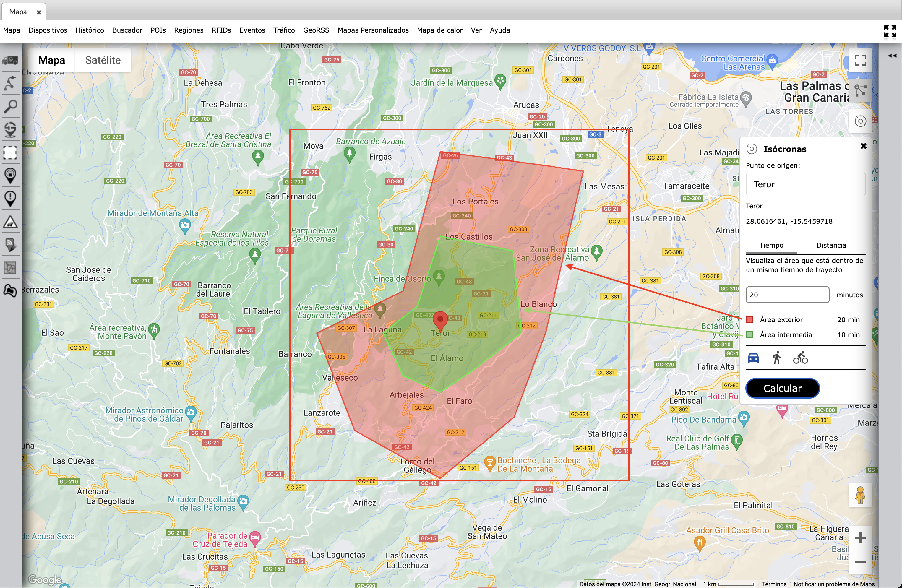
Task: Collapse side panel with double arrow
Action: coord(892,56)
